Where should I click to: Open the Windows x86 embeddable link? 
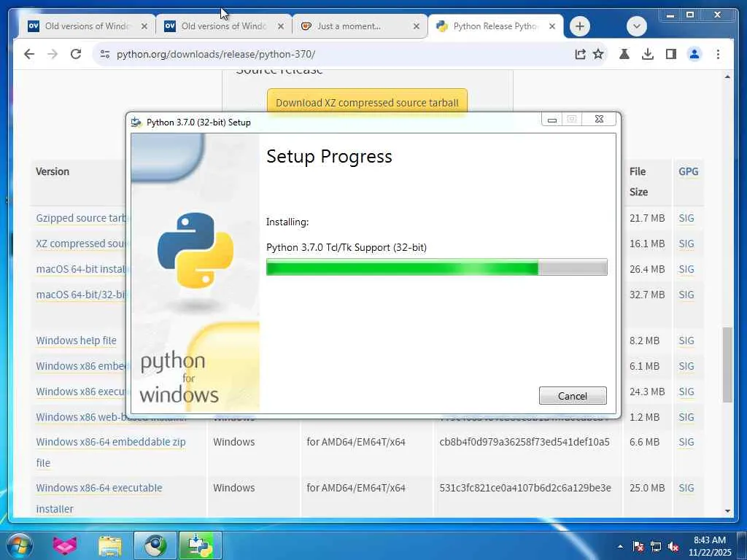(x=81, y=366)
